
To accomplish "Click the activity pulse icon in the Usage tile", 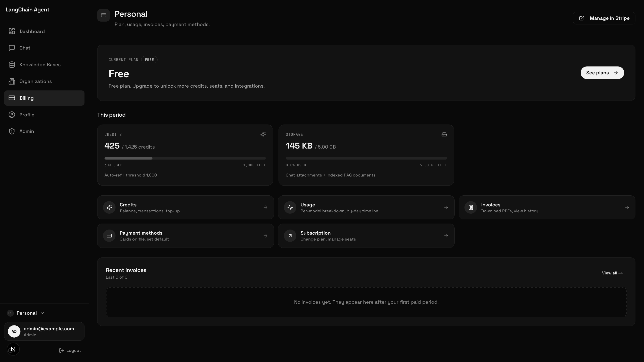I will click(290, 208).
